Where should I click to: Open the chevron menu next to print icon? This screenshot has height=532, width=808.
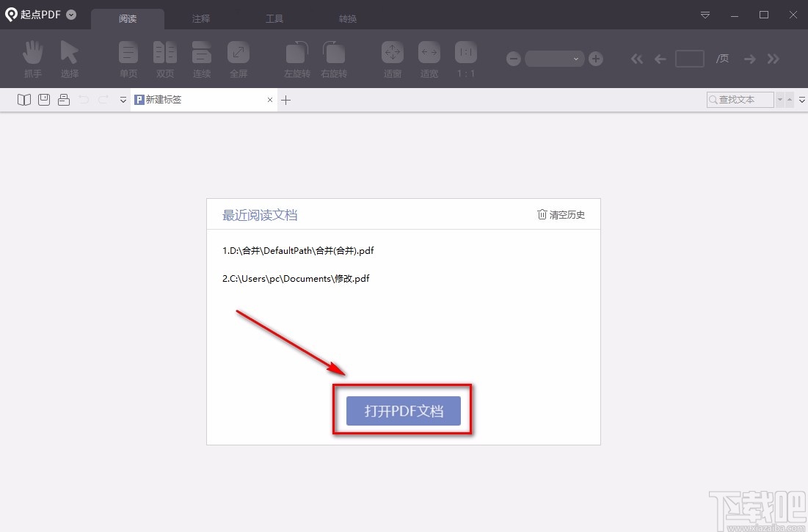point(123,100)
